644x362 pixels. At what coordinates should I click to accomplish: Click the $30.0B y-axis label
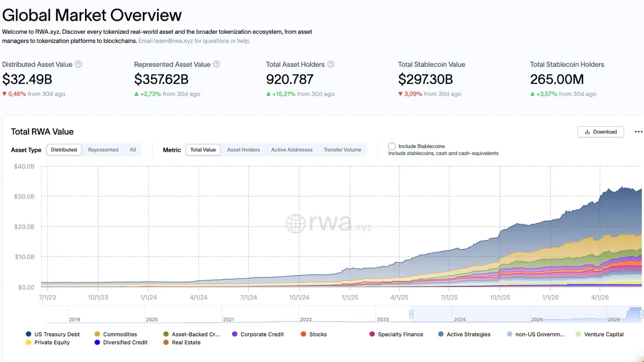[24, 197]
